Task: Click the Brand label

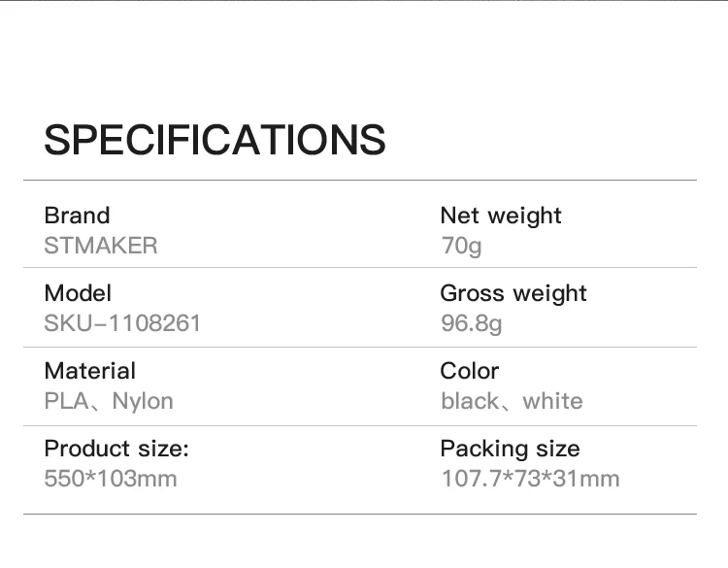Action: click(77, 216)
